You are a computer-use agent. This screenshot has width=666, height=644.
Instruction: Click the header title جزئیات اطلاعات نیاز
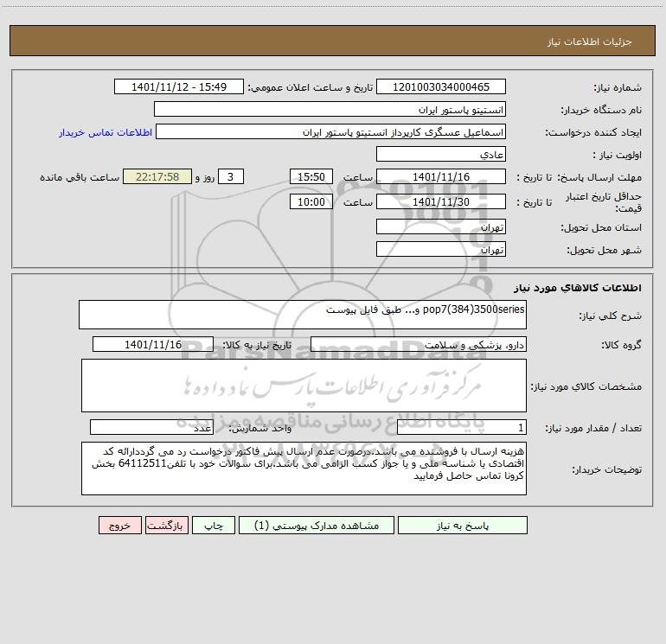[x=590, y=41]
